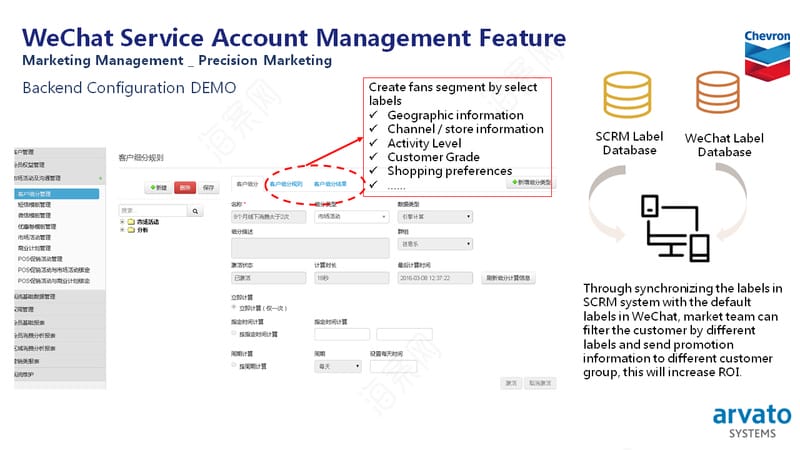This screenshot has width=800, height=450.
Task: Click the Chevron logo
Action: pyautogui.click(x=767, y=55)
